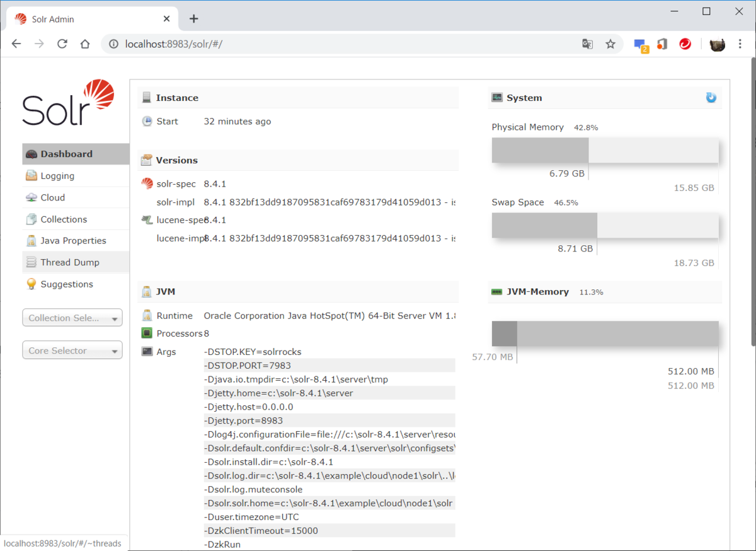This screenshot has width=756, height=551.
Task: Open the Suggestions page
Action: pyautogui.click(x=76, y=284)
